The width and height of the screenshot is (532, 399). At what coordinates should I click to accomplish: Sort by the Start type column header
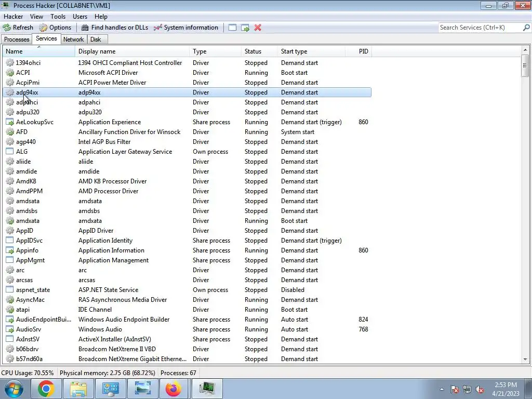[x=312, y=51]
